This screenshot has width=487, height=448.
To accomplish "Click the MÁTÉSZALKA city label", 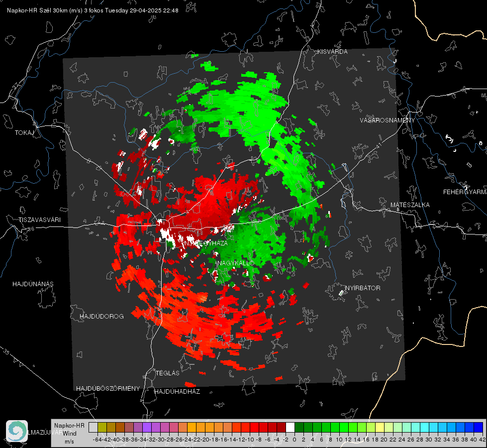I will click(410, 205).
